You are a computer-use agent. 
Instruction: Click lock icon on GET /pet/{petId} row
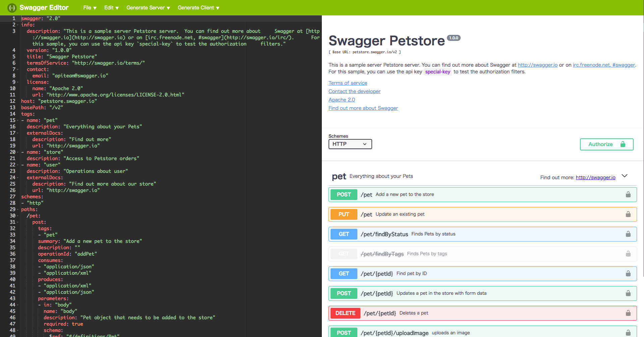click(x=628, y=274)
